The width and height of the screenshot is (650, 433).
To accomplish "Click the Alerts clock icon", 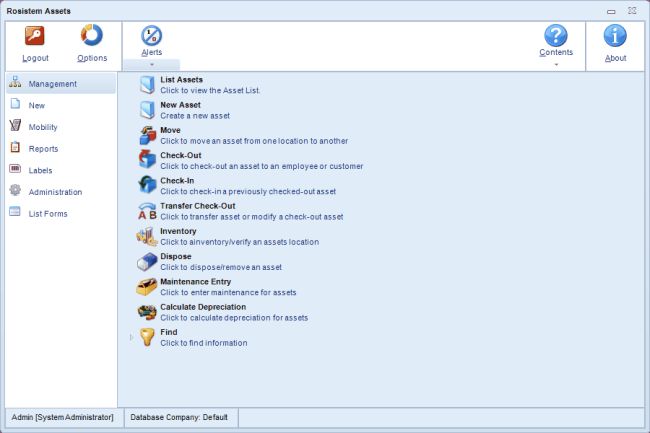I will click(x=151, y=36).
